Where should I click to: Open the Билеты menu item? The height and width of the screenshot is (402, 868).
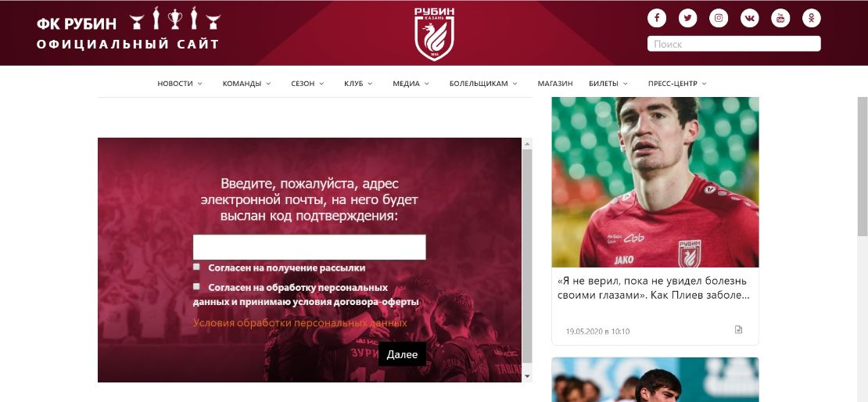[x=608, y=84]
